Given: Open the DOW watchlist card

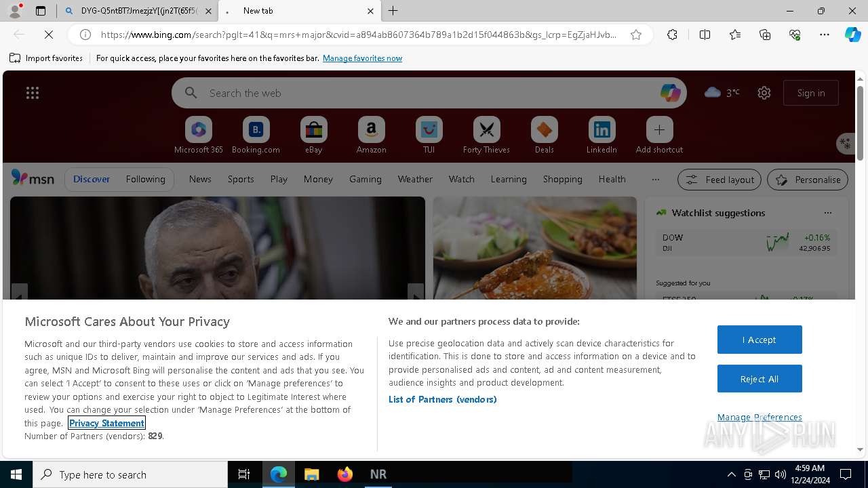Looking at the screenshot, I should pos(746,243).
